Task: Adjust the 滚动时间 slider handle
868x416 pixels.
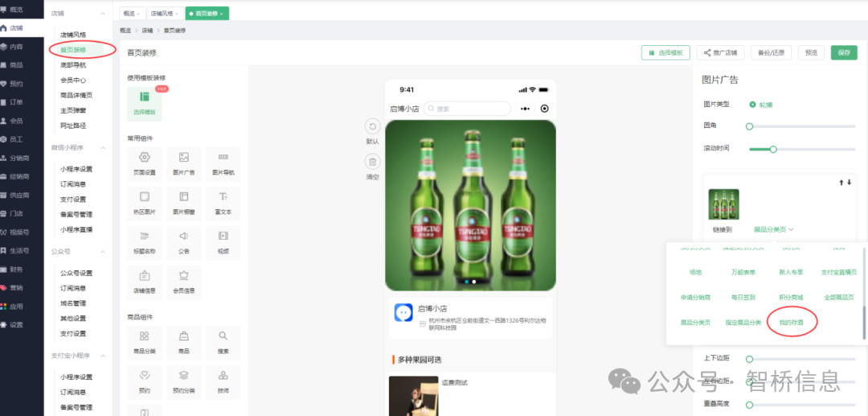Action: tap(773, 149)
